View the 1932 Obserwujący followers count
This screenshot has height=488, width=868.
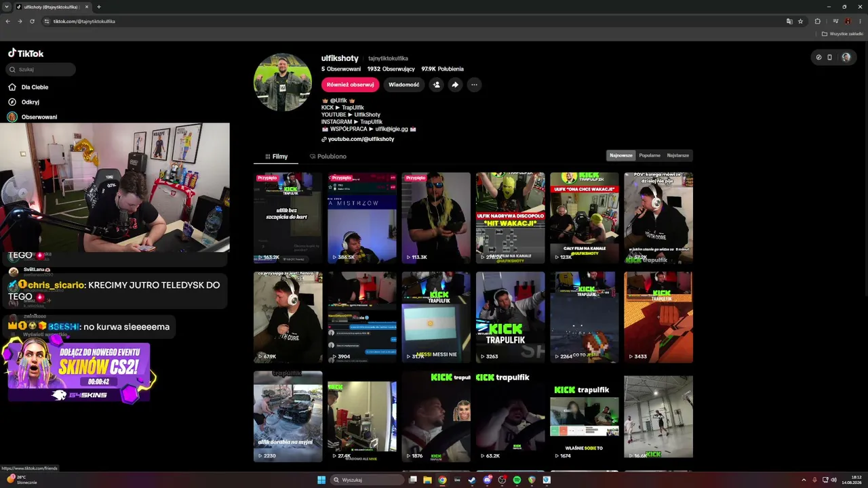391,69
